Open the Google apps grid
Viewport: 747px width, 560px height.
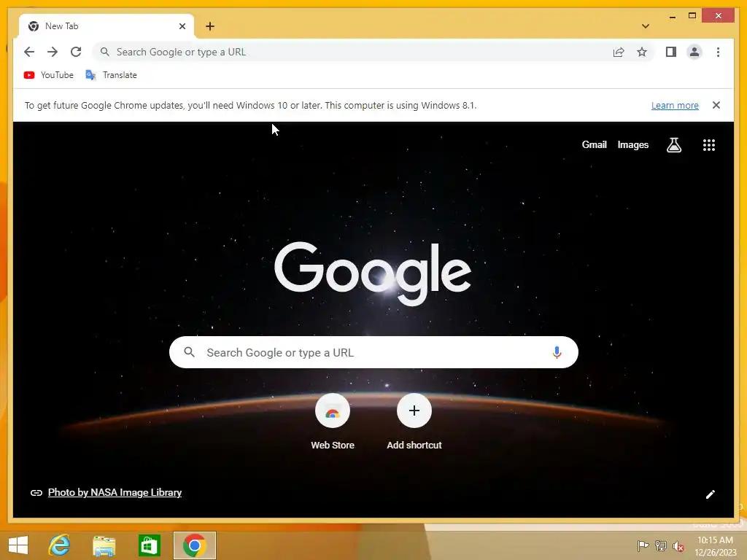pos(709,145)
